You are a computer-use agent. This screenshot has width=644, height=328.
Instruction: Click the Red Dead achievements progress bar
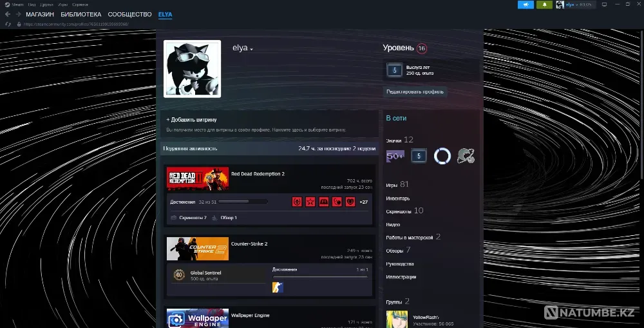click(x=243, y=202)
